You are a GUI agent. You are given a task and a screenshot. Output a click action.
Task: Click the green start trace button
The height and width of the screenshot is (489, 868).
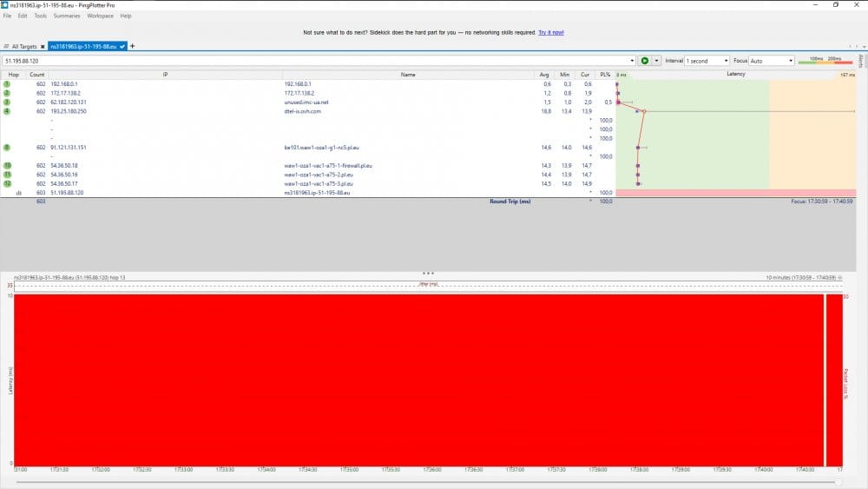click(644, 61)
